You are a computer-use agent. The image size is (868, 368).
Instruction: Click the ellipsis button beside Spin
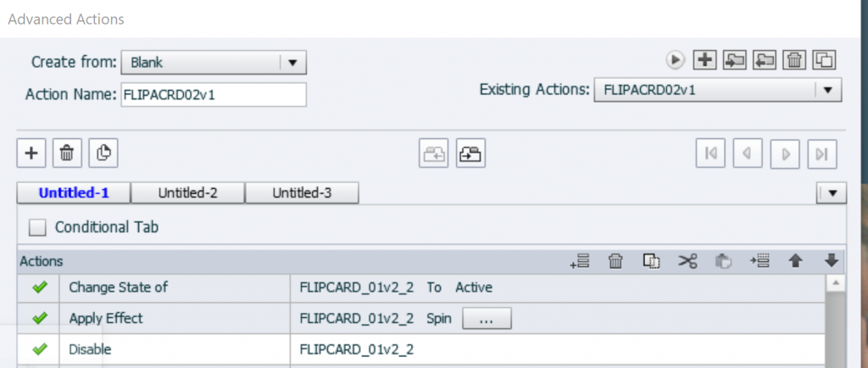coord(487,319)
